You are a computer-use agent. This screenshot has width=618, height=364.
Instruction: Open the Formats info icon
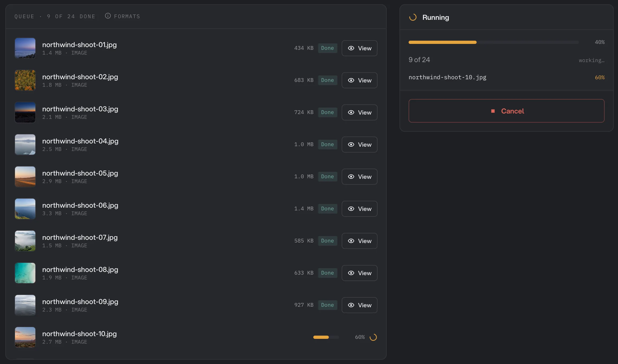click(x=108, y=16)
